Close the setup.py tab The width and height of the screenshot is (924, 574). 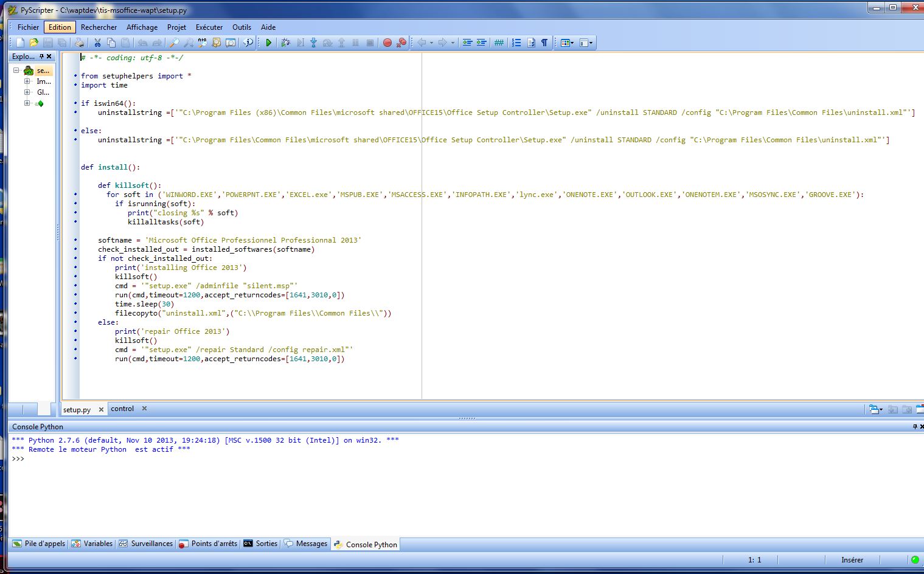click(101, 409)
